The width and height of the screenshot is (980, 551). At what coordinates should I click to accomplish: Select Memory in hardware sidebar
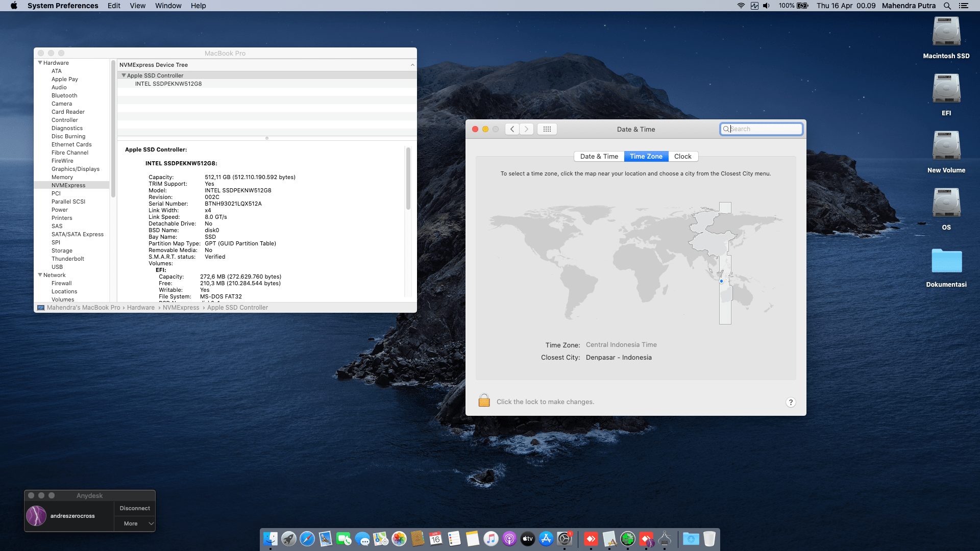(62, 177)
